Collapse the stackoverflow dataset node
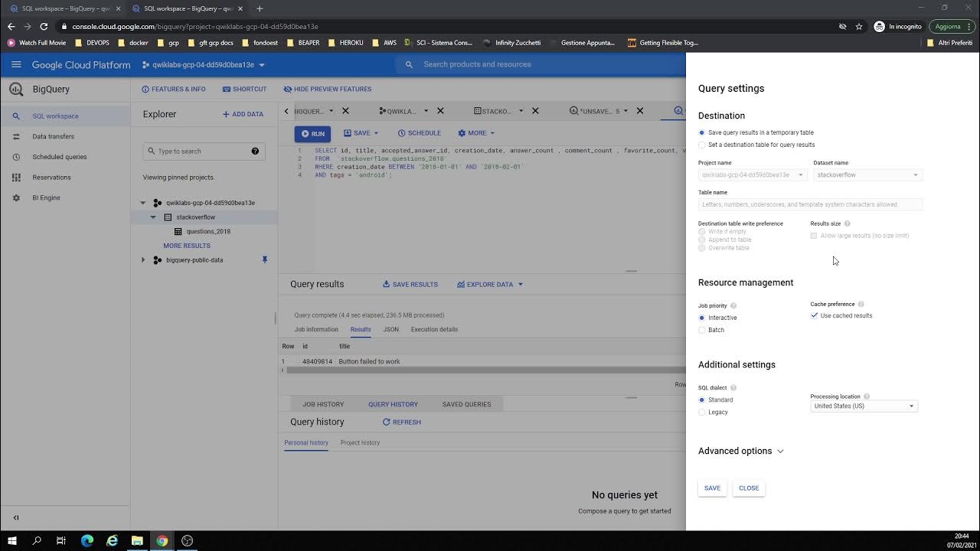Screen dimensions: 980x551 [x=153, y=217]
